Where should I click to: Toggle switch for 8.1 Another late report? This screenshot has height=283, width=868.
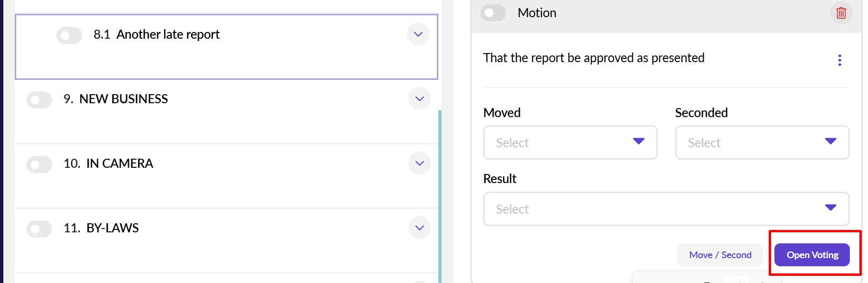click(69, 35)
